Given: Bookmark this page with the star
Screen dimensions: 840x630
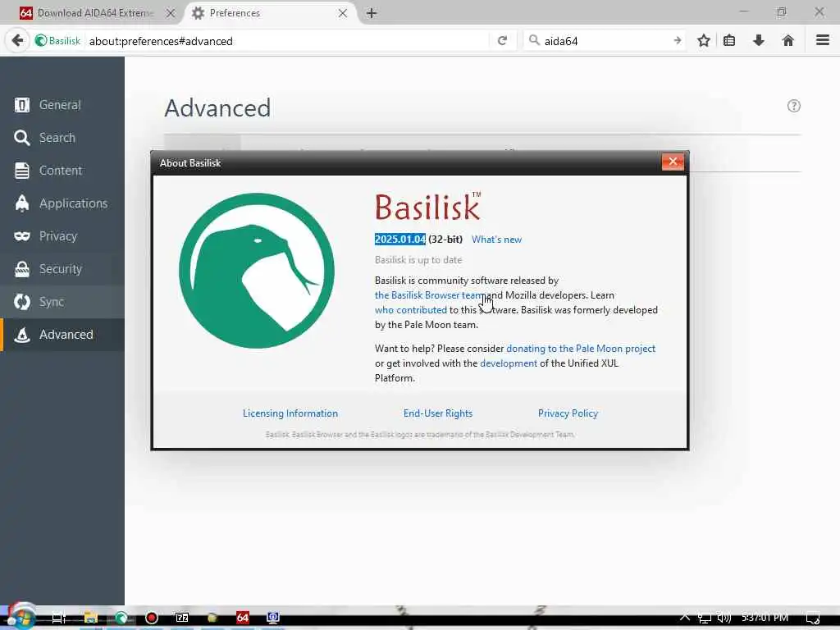Looking at the screenshot, I should click(703, 41).
